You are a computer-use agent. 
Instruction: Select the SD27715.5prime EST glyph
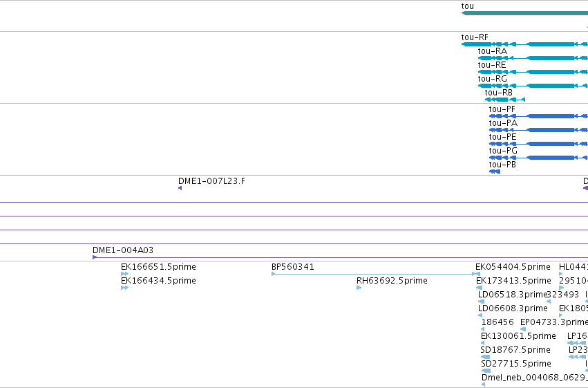point(486,371)
